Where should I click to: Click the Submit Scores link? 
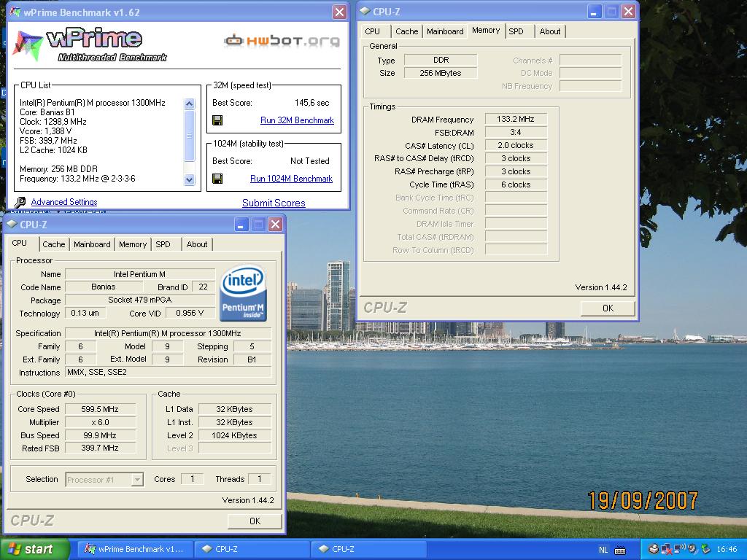coord(274,203)
